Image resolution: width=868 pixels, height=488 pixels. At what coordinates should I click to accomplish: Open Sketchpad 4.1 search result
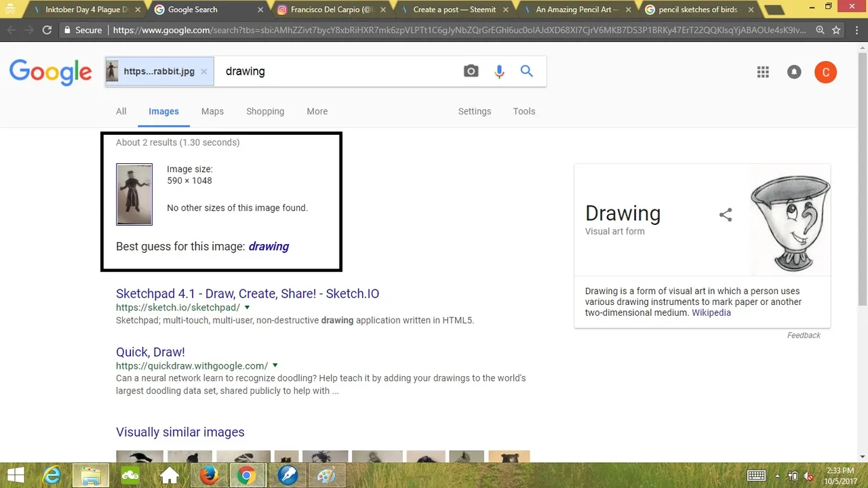pos(248,293)
